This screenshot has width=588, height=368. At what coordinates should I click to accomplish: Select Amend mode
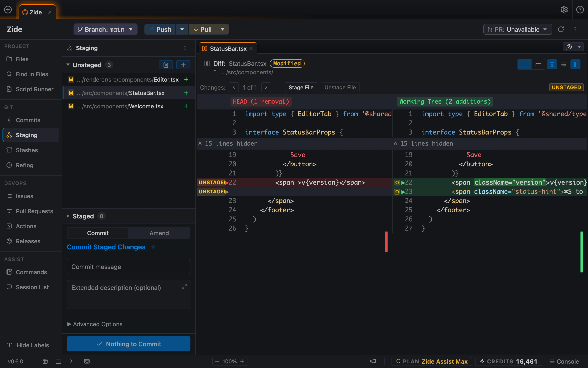[x=159, y=233]
